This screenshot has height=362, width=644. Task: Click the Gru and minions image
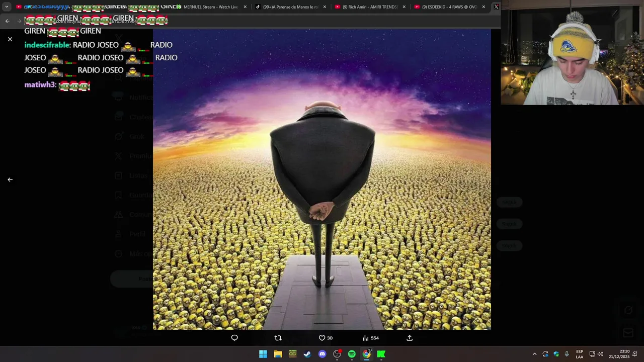coord(322,179)
